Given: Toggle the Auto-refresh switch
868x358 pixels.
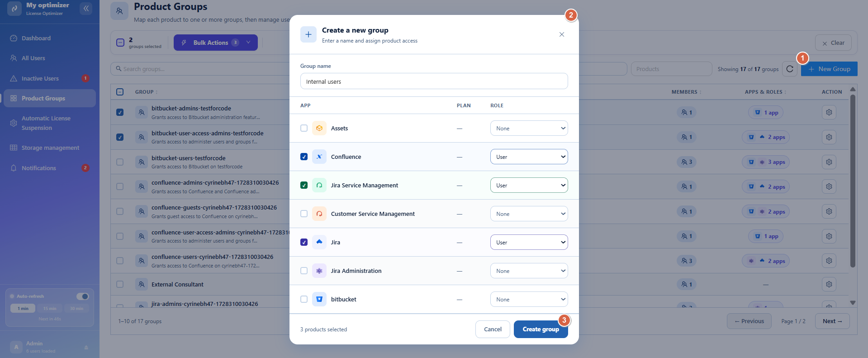Looking at the screenshot, I should click(x=83, y=296).
